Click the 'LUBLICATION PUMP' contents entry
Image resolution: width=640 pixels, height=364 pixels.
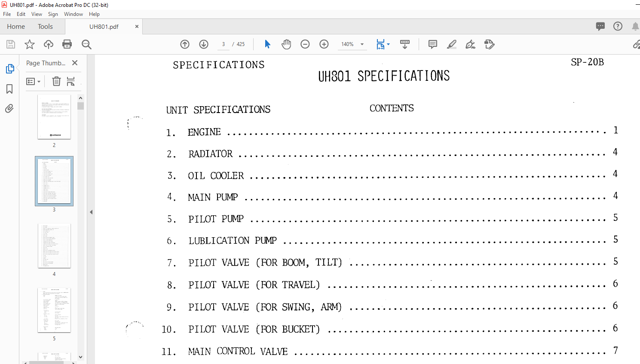click(x=233, y=241)
